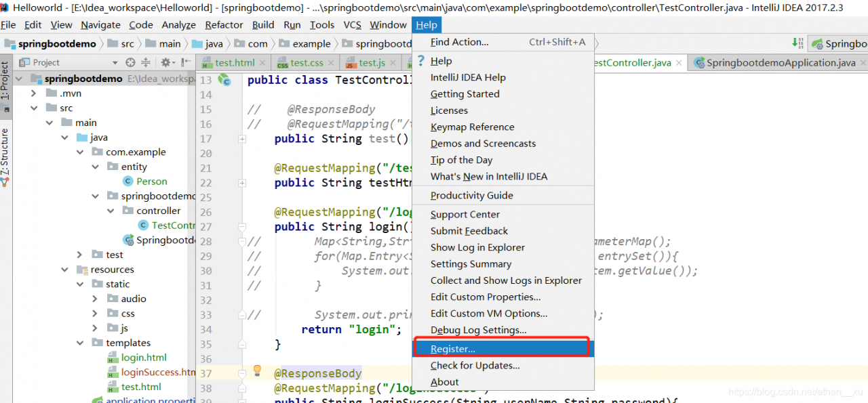The width and height of the screenshot is (868, 403).
Task: Click the blue question mark Help icon
Action: [x=421, y=60]
